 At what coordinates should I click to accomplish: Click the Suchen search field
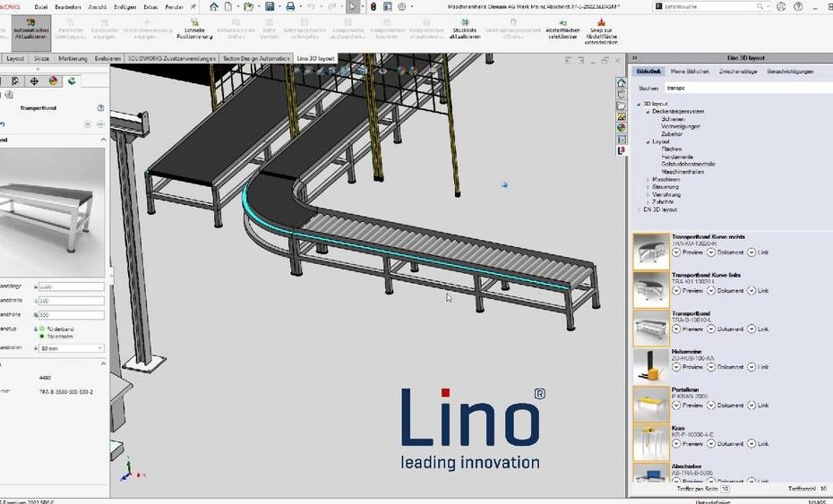click(748, 88)
